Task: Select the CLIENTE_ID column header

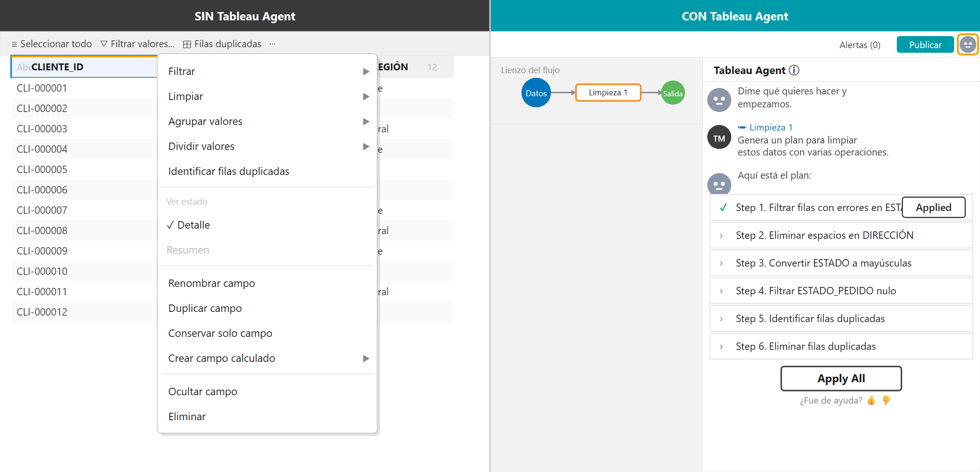Action: [84, 67]
